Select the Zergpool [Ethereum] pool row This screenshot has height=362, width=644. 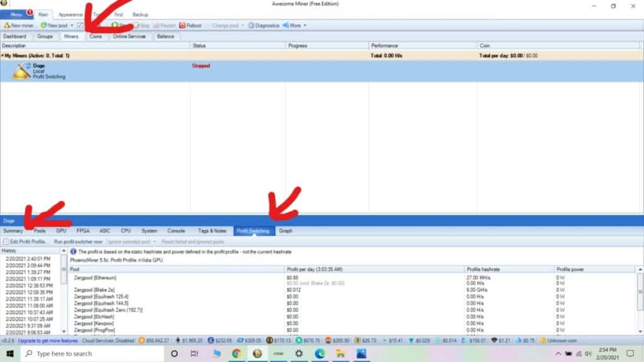(95, 278)
